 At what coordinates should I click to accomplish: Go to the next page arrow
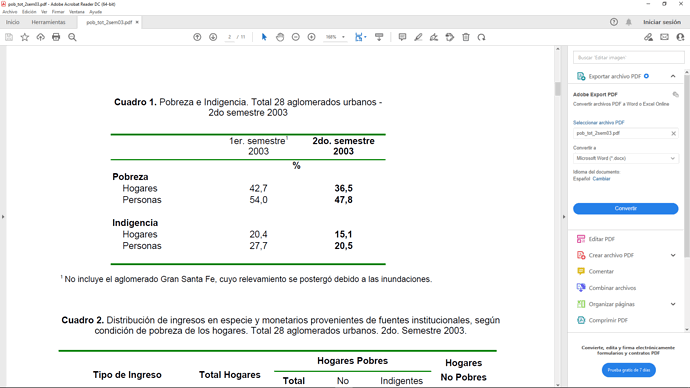213,37
